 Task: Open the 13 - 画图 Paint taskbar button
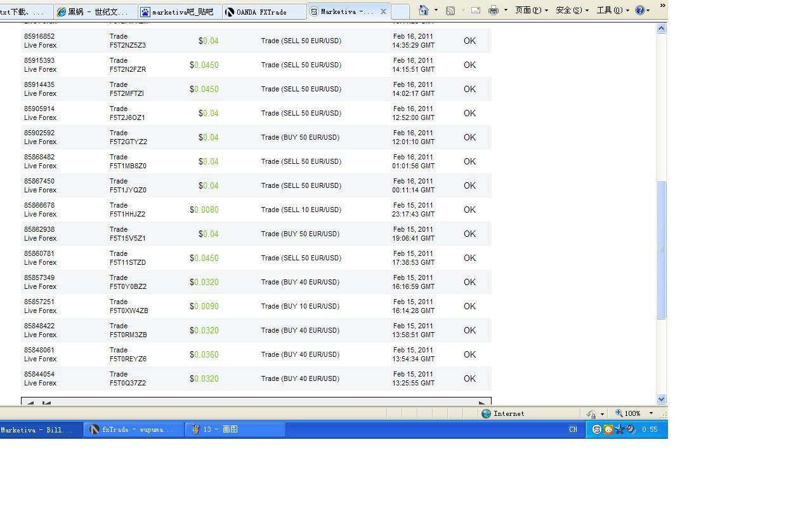coord(235,430)
